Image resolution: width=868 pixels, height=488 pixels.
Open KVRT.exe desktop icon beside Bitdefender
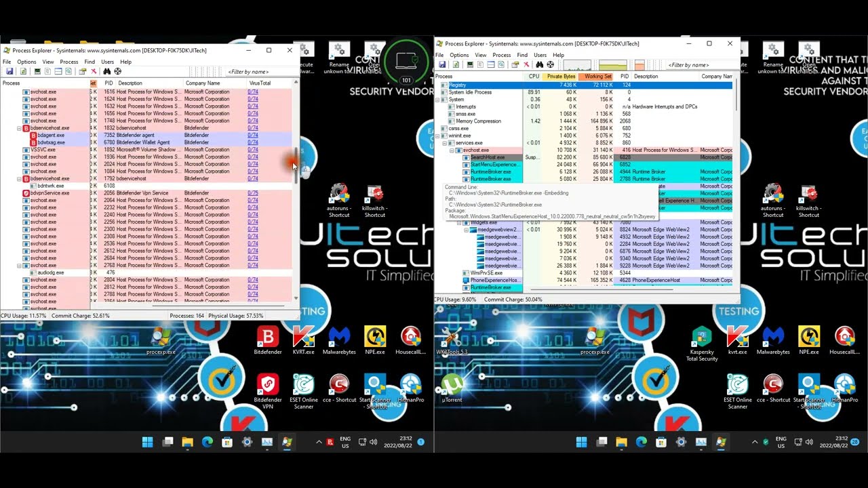point(303,340)
